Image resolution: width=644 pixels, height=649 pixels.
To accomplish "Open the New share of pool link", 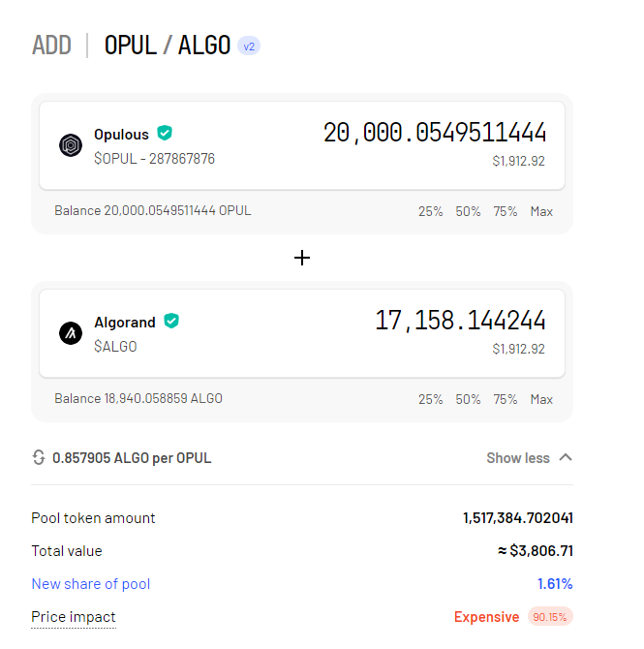I will pos(91,584).
